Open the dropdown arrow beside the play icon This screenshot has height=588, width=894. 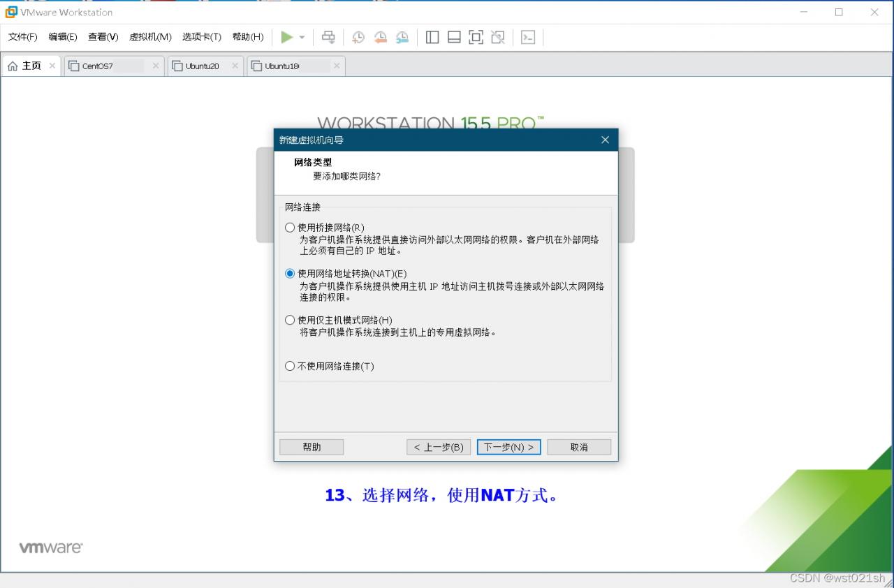pos(302,37)
